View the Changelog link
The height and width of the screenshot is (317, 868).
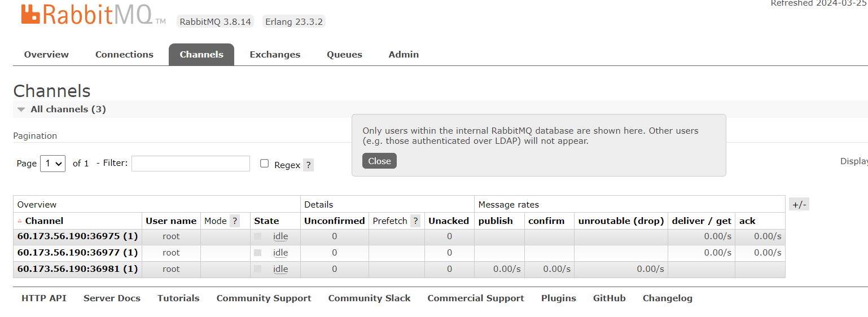[x=668, y=298]
